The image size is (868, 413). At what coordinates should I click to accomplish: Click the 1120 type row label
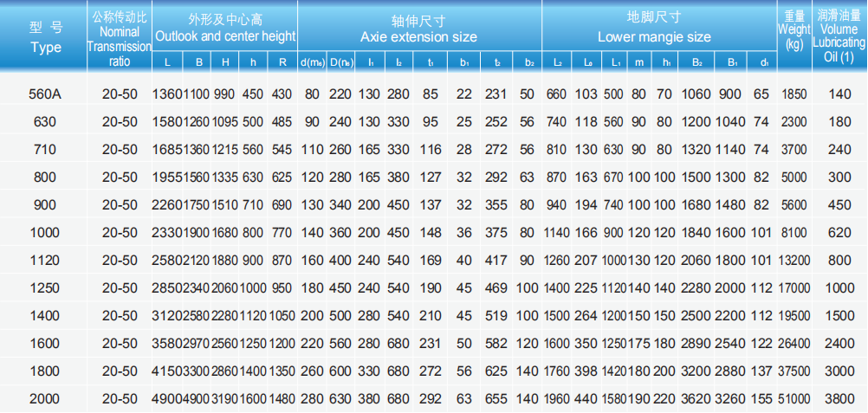[45, 260]
